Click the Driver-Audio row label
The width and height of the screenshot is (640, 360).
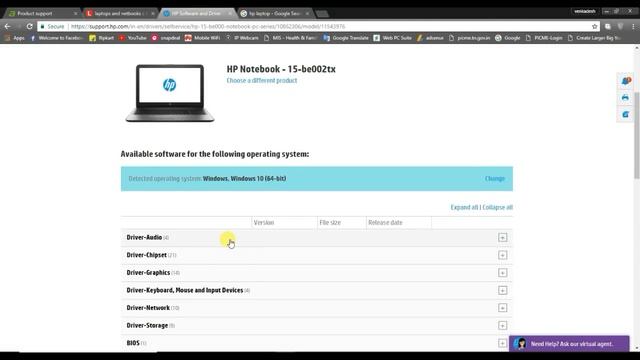click(x=144, y=237)
